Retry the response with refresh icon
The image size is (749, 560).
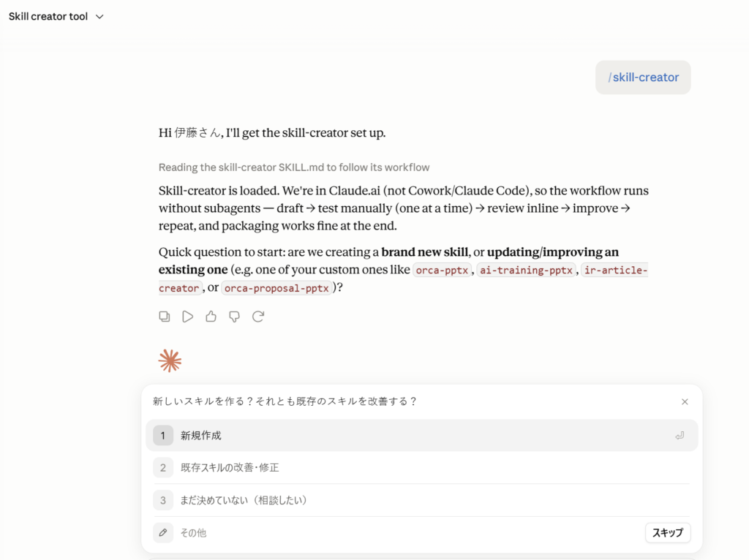coord(258,317)
